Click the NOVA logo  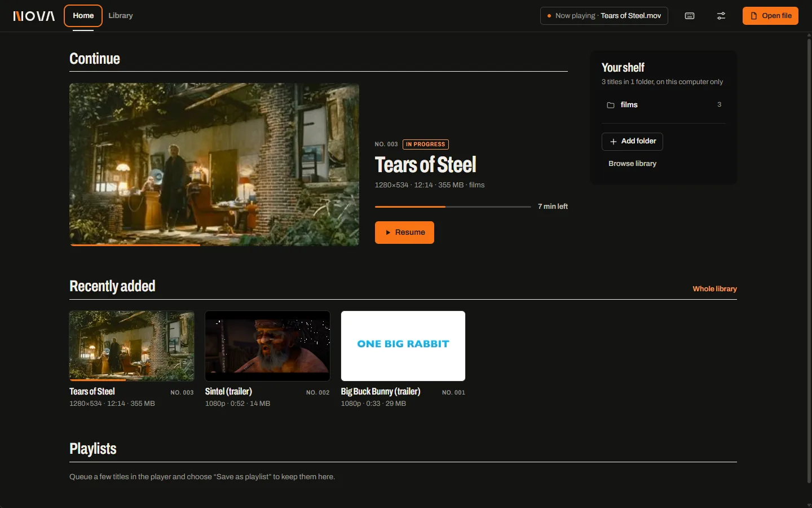34,16
